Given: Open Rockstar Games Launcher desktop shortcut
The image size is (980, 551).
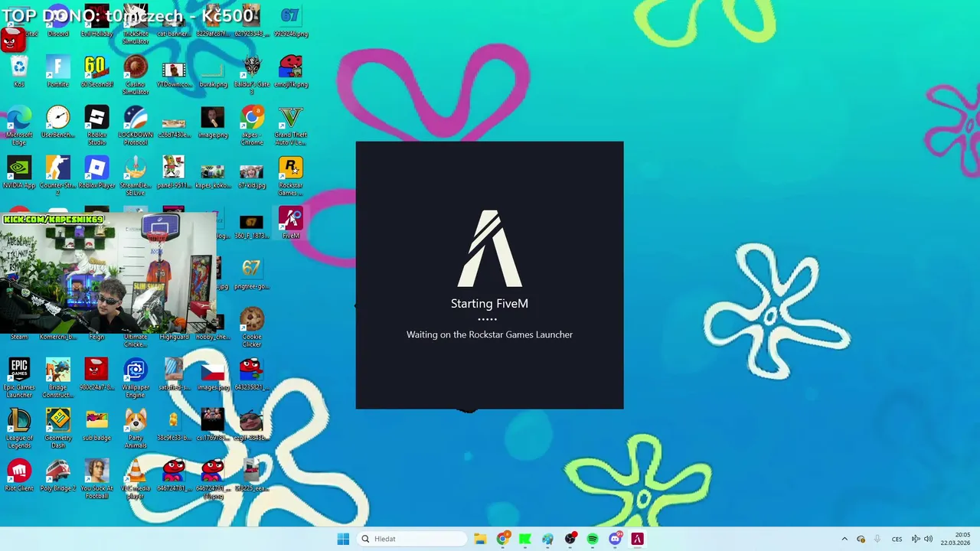Looking at the screenshot, I should tap(291, 176).
